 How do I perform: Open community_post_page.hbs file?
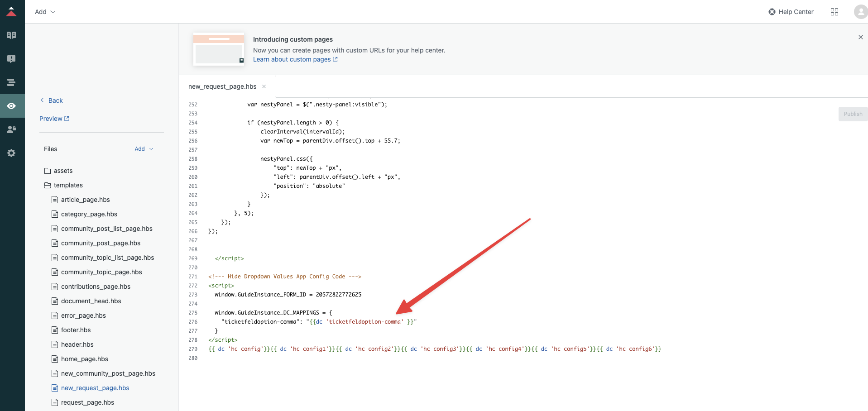tap(96, 243)
